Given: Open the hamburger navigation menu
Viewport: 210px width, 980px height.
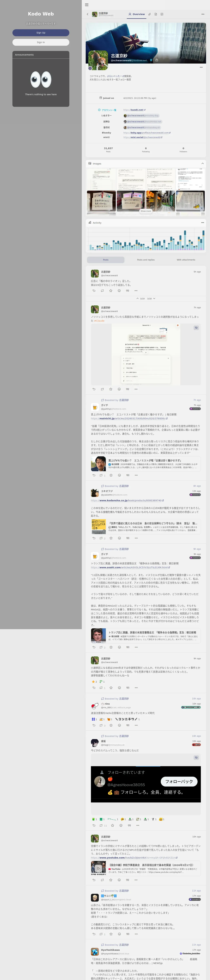Looking at the screenshot, I should (x=87, y=5).
